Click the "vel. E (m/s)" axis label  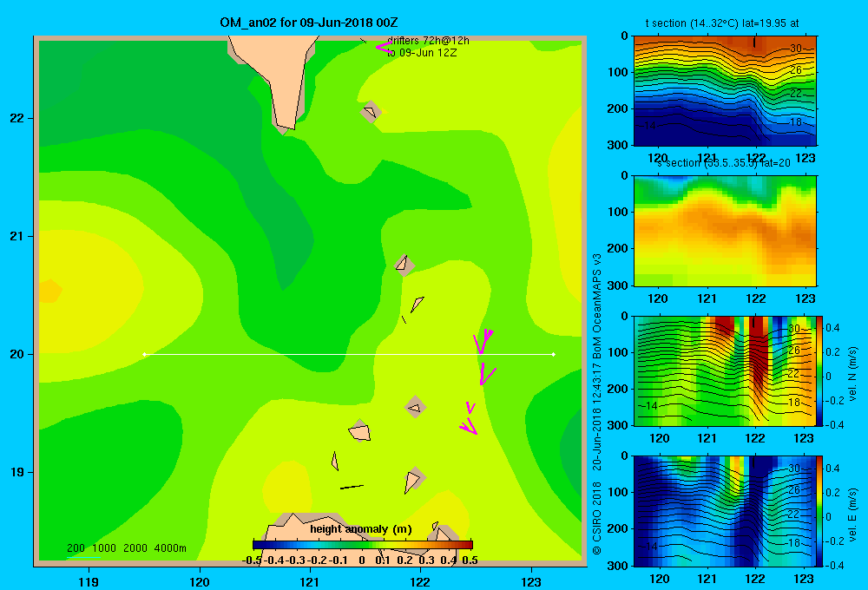tap(852, 515)
